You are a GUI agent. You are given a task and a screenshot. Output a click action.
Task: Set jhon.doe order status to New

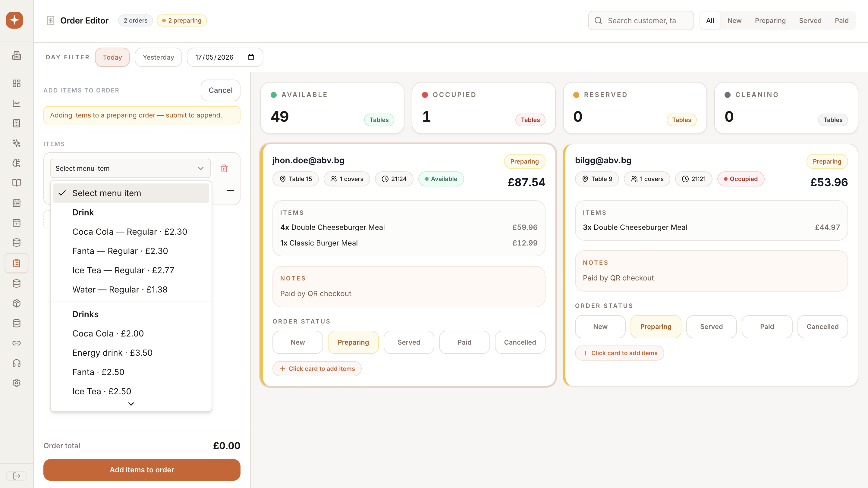pyautogui.click(x=297, y=342)
